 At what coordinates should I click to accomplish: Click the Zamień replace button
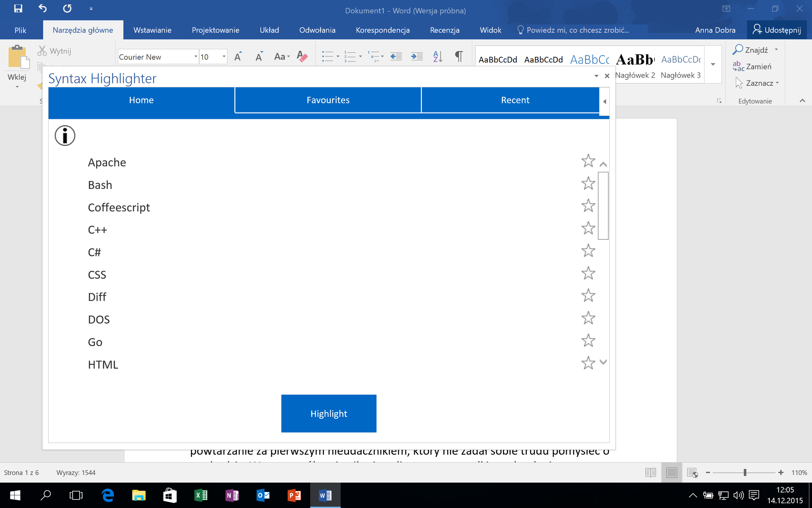point(752,66)
